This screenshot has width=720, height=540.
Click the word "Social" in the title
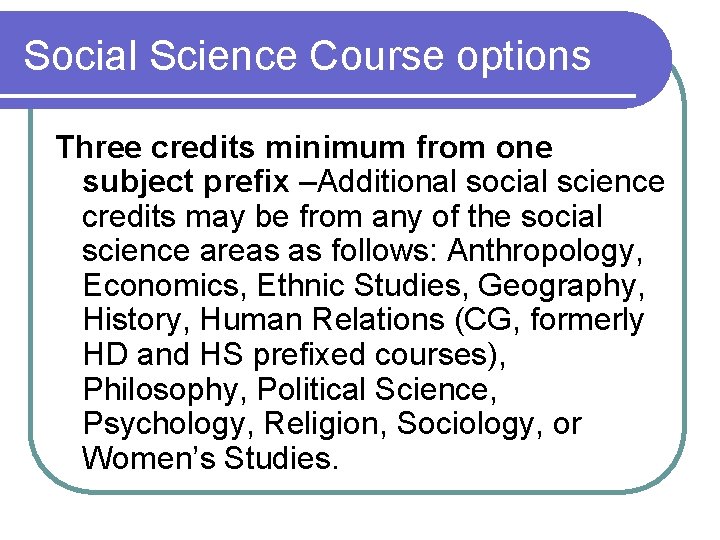pos(80,56)
